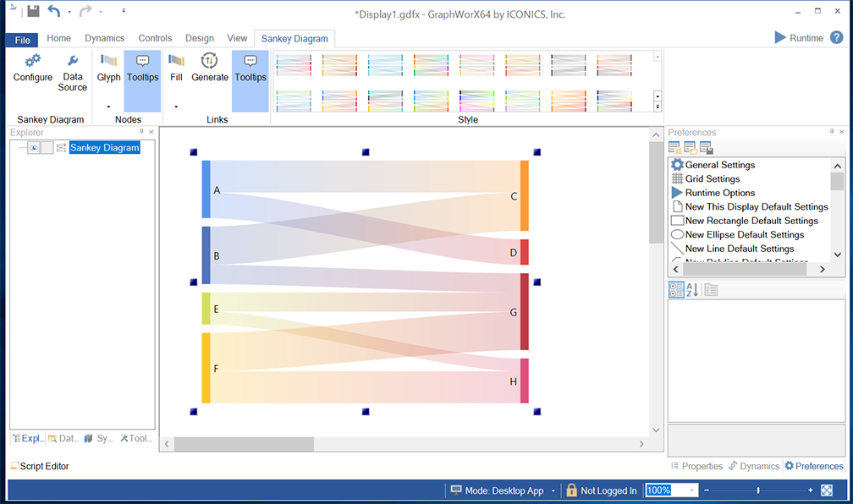The height and width of the screenshot is (504, 853).
Task: Toggle Tooltips in the Nodes group
Action: [142, 68]
